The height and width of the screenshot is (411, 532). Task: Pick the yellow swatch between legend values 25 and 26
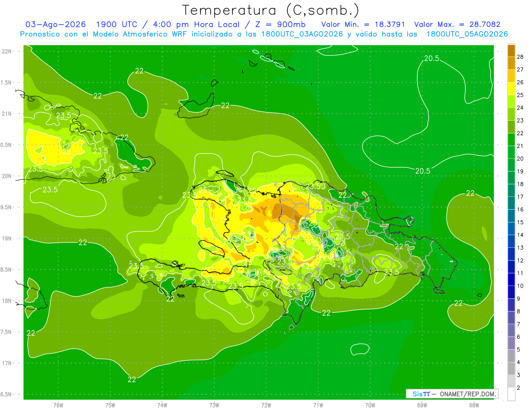pyautogui.click(x=512, y=89)
